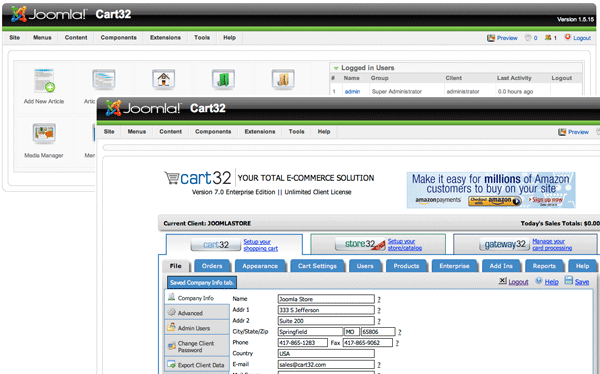
Task: Click the Checkout with Amazon button in banner
Action: 495,201
